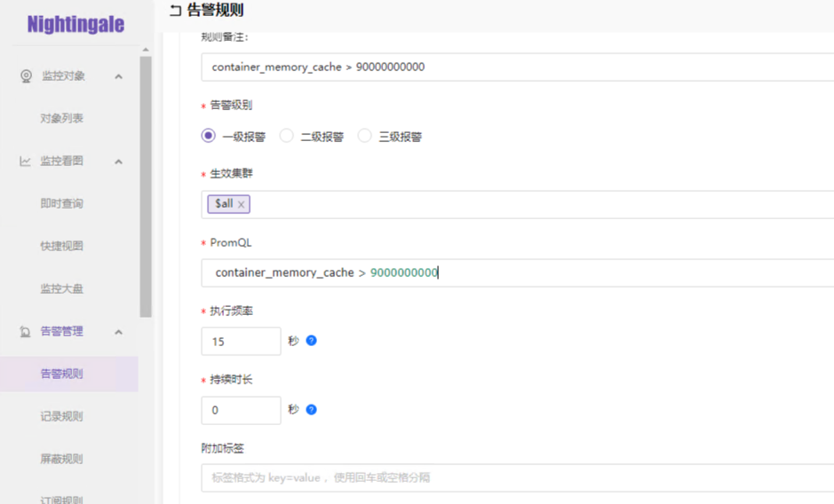The width and height of the screenshot is (834, 504).
Task: Click the 监控看图 chart icon in sidebar
Action: [25, 161]
